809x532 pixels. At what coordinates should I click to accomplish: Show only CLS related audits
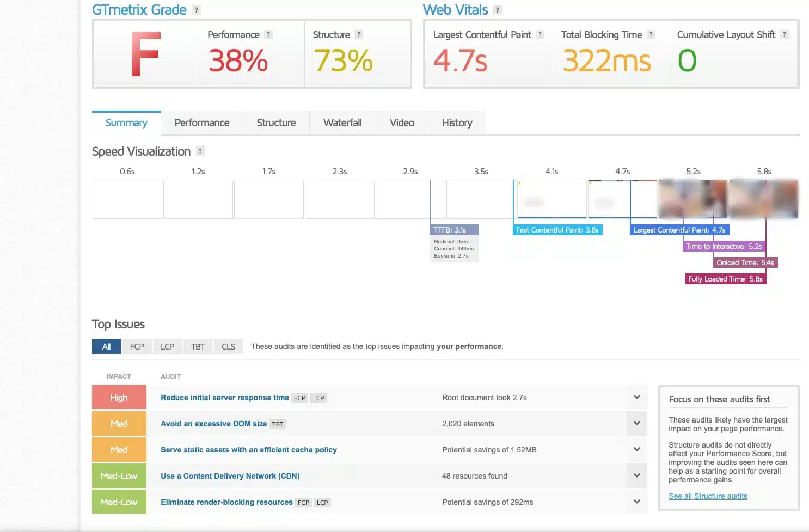pyautogui.click(x=228, y=346)
